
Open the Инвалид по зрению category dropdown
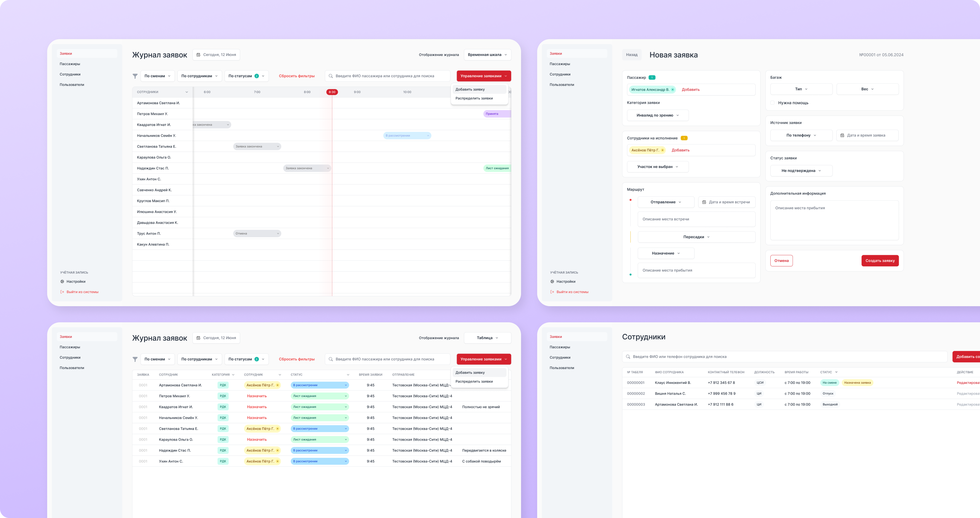pyautogui.click(x=657, y=115)
